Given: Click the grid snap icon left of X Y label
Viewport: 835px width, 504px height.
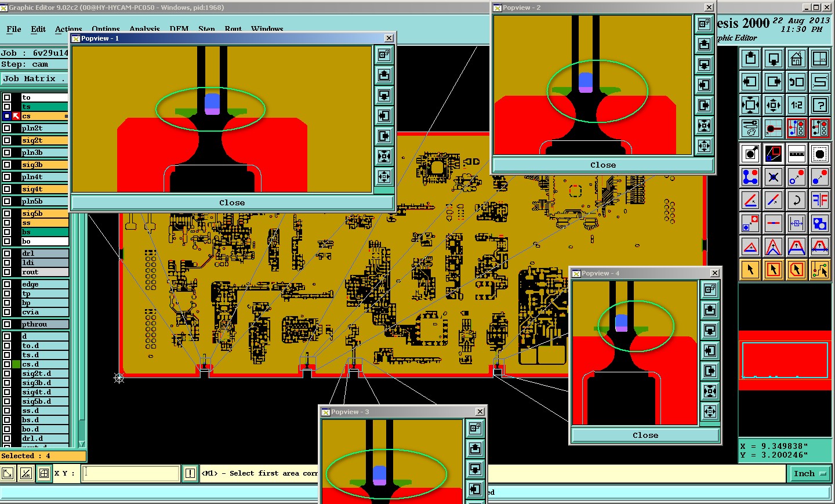Looking at the screenshot, I should 43,473.
